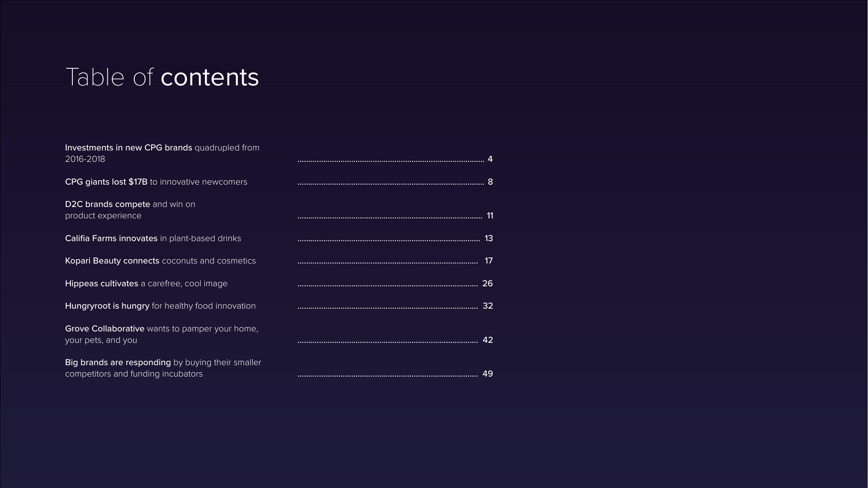Click page number 13
The image size is (868, 488).
click(x=489, y=238)
